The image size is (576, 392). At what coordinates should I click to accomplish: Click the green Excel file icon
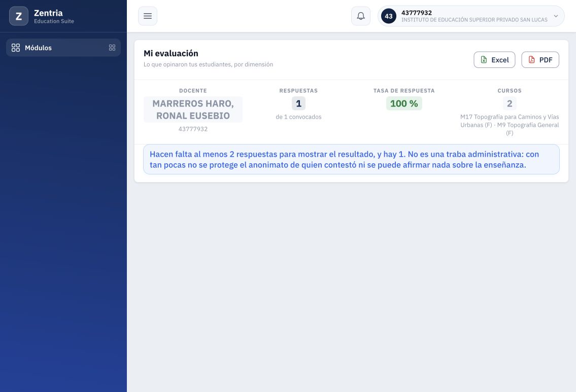pos(484,60)
